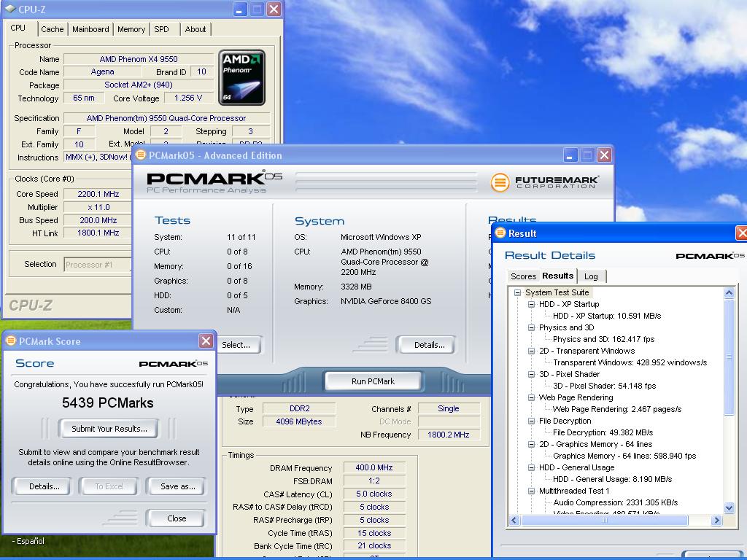Switch to the Cache tab in CPU-Z
The width and height of the screenshot is (747, 560).
pyautogui.click(x=52, y=29)
